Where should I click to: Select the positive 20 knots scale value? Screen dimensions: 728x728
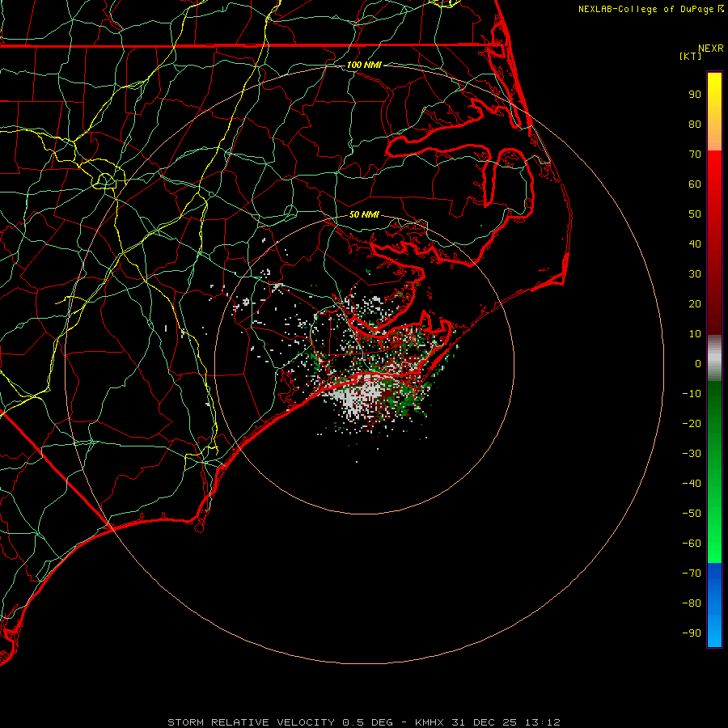click(695, 303)
